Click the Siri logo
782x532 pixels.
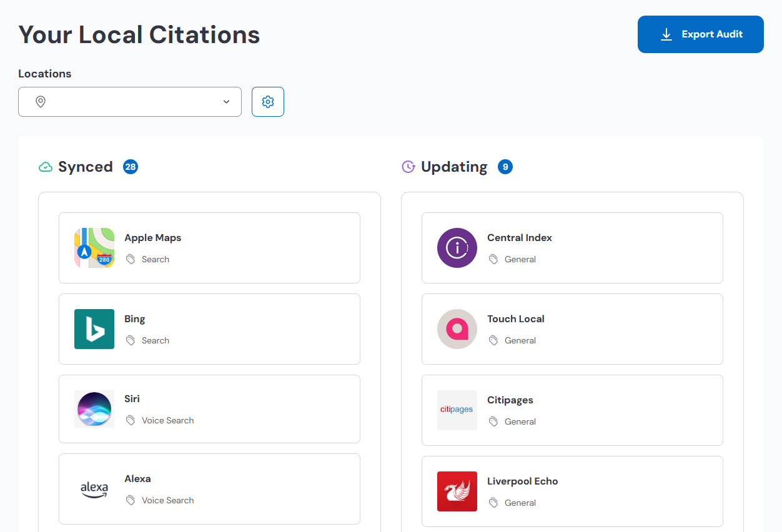tap(94, 409)
